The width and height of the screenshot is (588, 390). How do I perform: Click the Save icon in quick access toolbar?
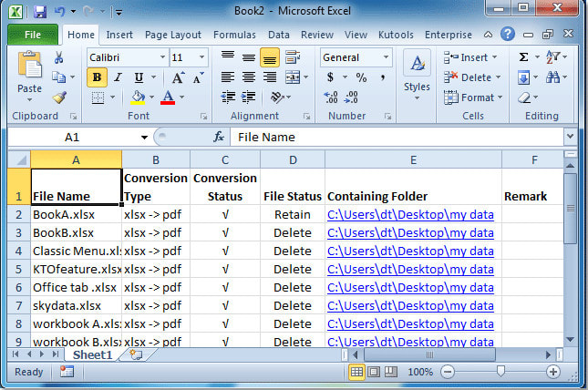(x=40, y=12)
